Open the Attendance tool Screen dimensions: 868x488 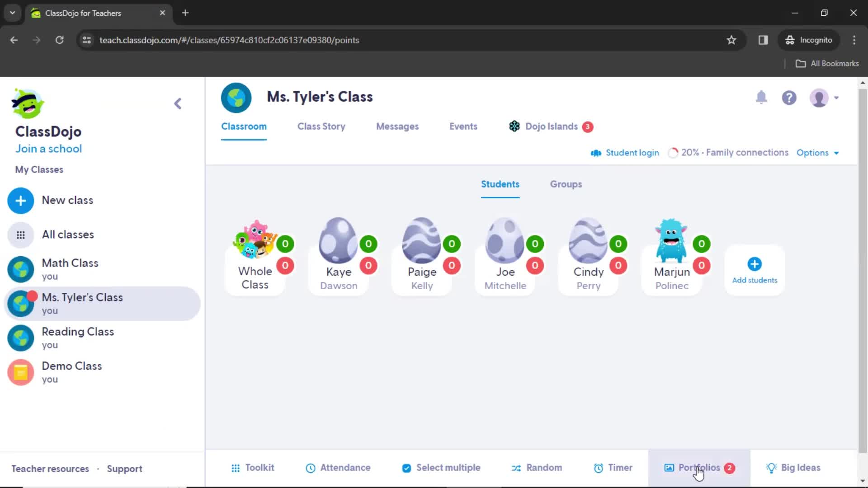[338, 468]
